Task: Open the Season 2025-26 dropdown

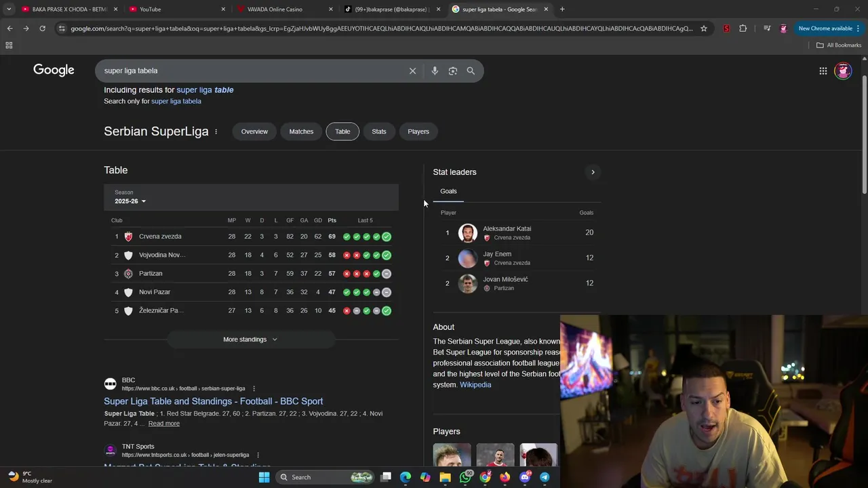Action: [x=130, y=197]
